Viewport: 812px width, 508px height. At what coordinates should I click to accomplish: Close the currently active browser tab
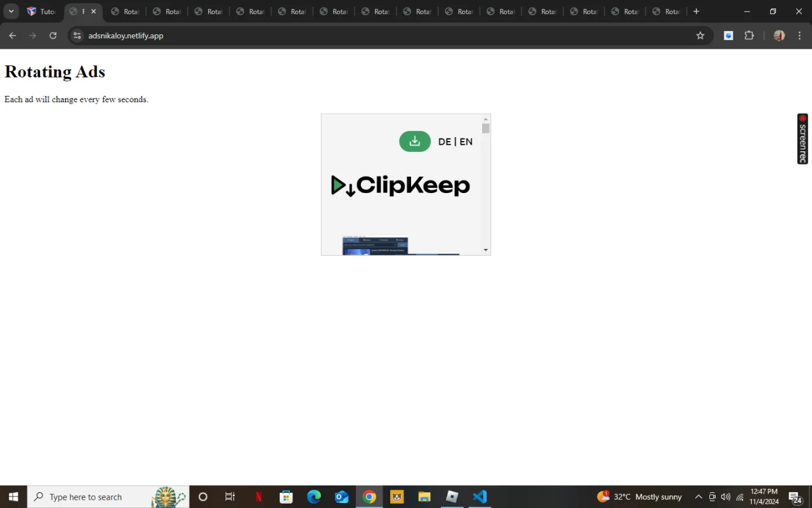(x=93, y=11)
